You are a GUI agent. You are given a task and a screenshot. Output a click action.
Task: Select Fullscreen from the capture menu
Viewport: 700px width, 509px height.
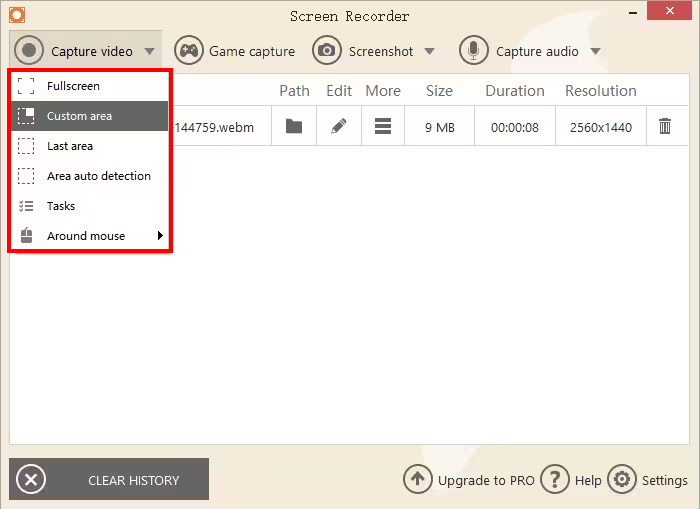(x=73, y=86)
